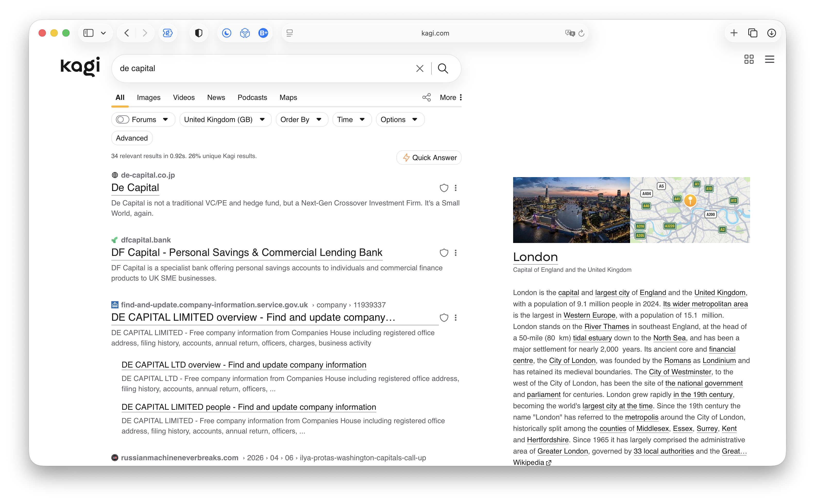Screen dimensions: 815x504
Task: Expand the Forums dropdown arrow
Action: pos(165,120)
